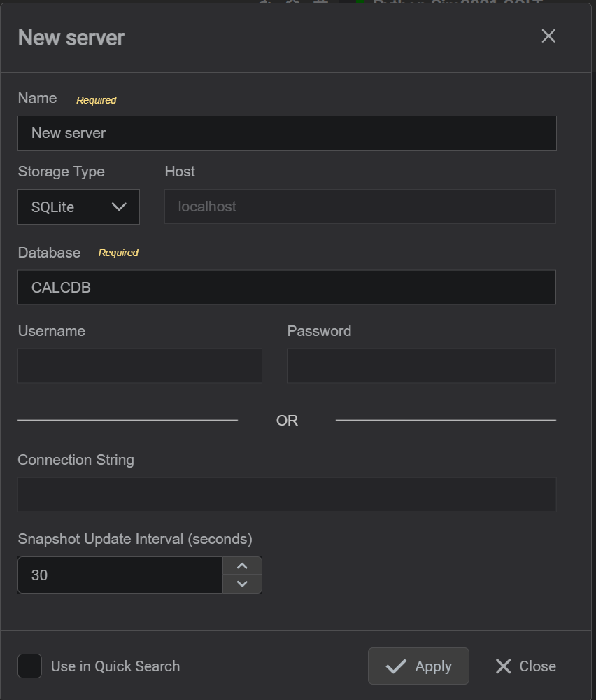Click the New server dialog title
This screenshot has width=596, height=700.
pos(71,38)
